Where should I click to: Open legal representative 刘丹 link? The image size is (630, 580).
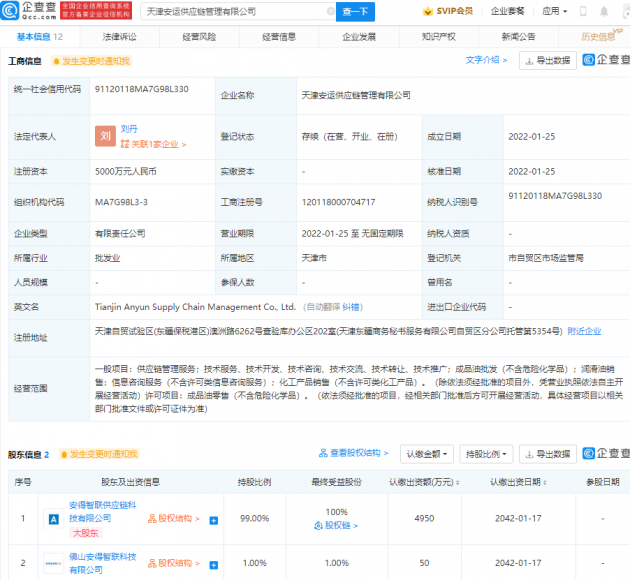tap(129, 129)
